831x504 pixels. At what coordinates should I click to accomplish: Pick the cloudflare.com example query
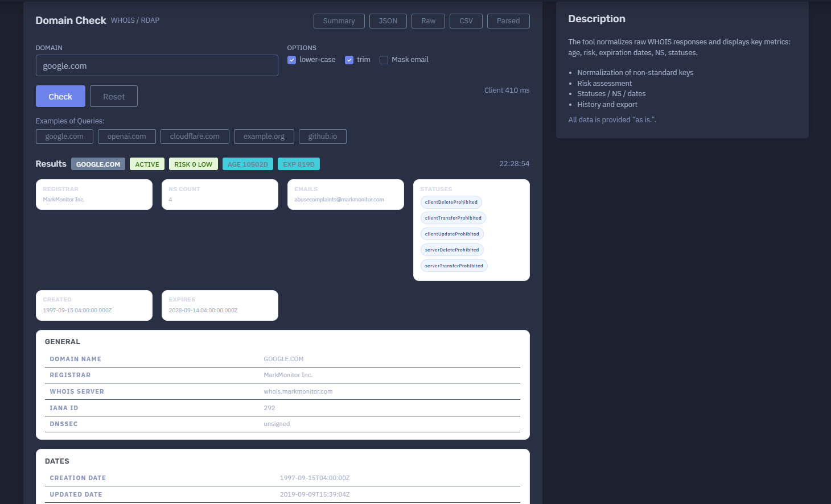click(x=195, y=137)
